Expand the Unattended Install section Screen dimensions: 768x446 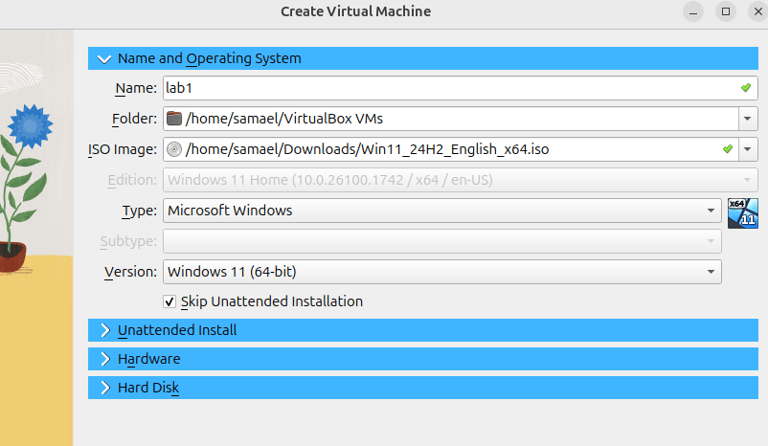[104, 330]
